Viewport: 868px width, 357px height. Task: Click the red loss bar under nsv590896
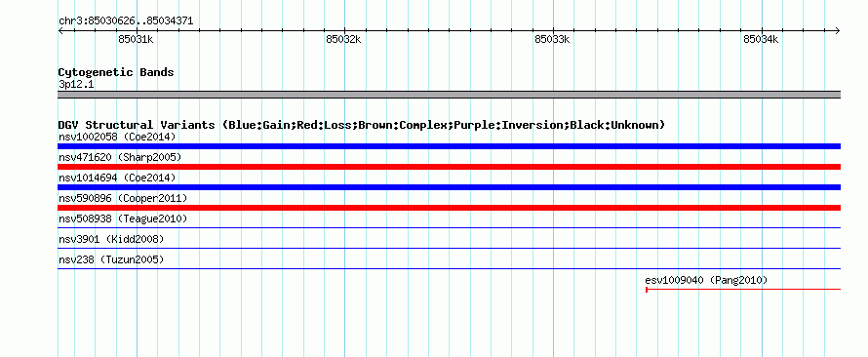tap(449, 208)
